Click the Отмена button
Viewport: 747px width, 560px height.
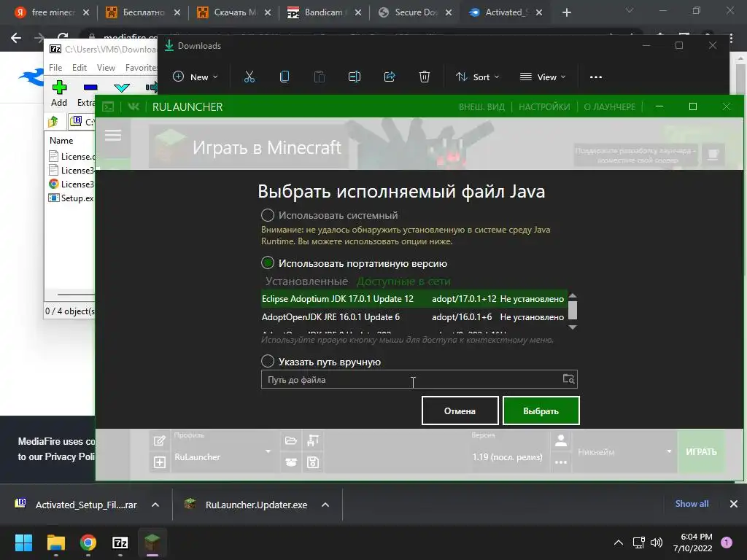(460, 411)
